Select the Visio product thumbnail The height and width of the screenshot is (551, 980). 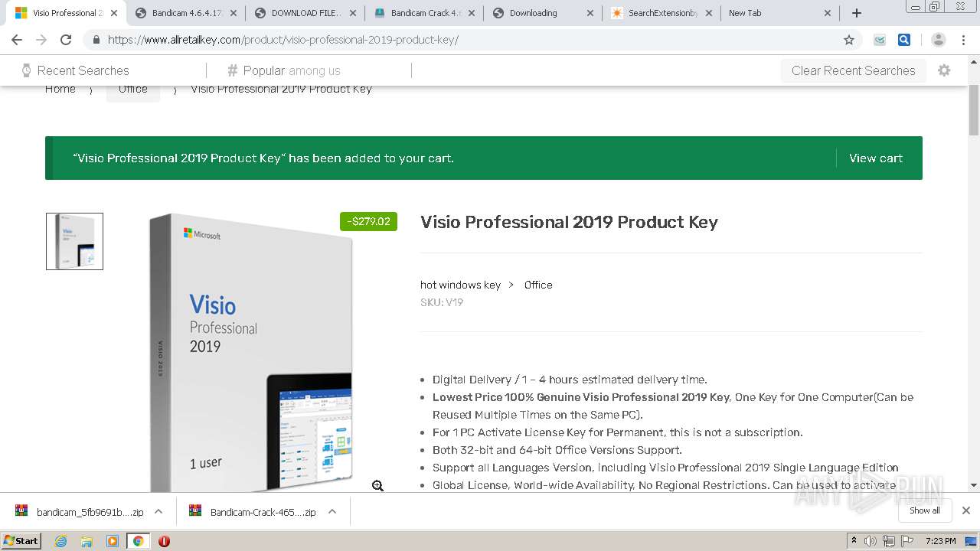pos(74,241)
